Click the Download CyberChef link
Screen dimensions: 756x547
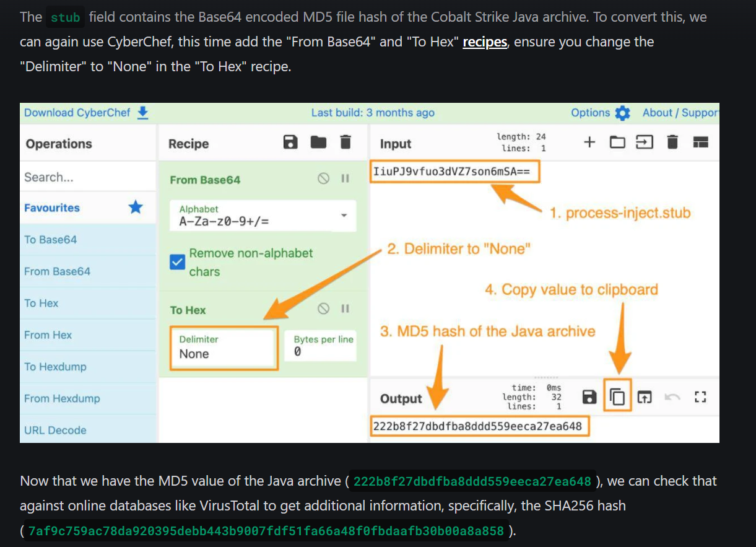tap(77, 113)
